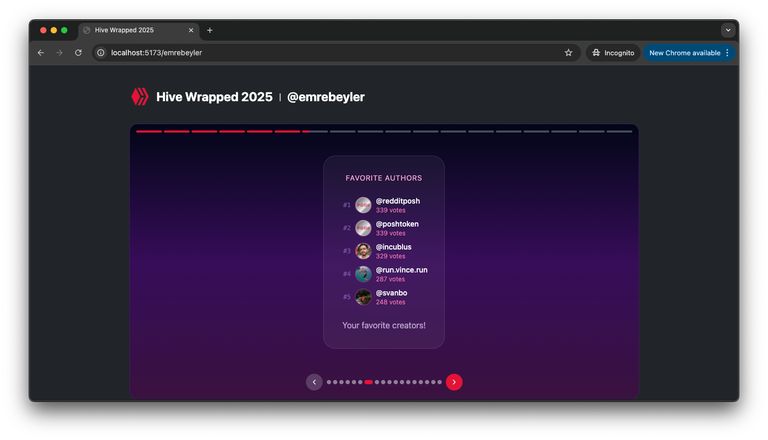
Task: Open the site information icon in address bar
Action: [100, 52]
